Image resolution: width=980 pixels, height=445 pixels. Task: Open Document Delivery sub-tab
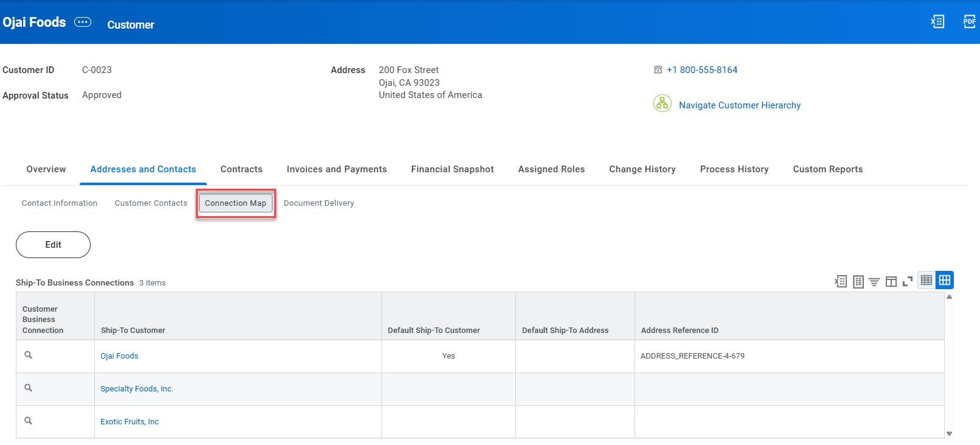pyautogui.click(x=319, y=203)
